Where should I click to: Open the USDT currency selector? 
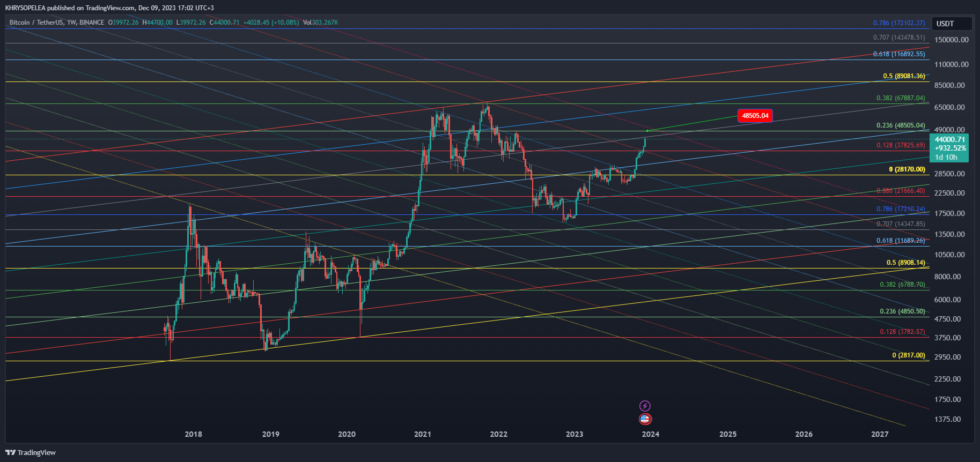tap(952, 24)
